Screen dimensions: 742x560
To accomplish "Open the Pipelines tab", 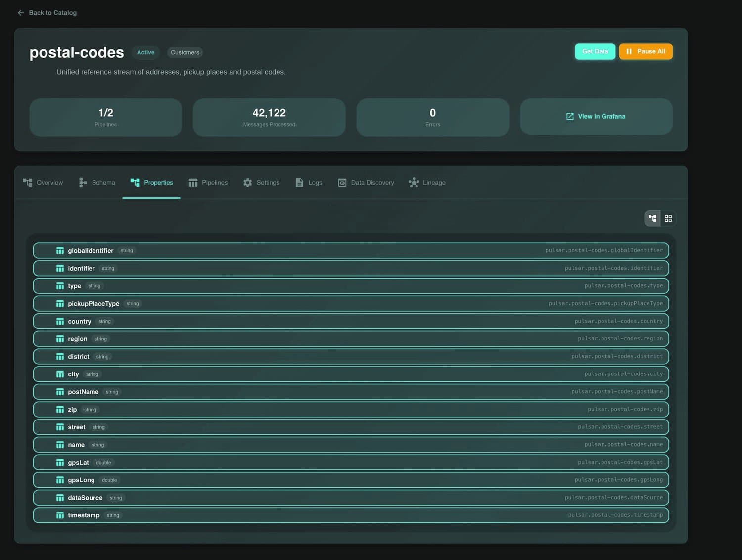I will coord(208,183).
